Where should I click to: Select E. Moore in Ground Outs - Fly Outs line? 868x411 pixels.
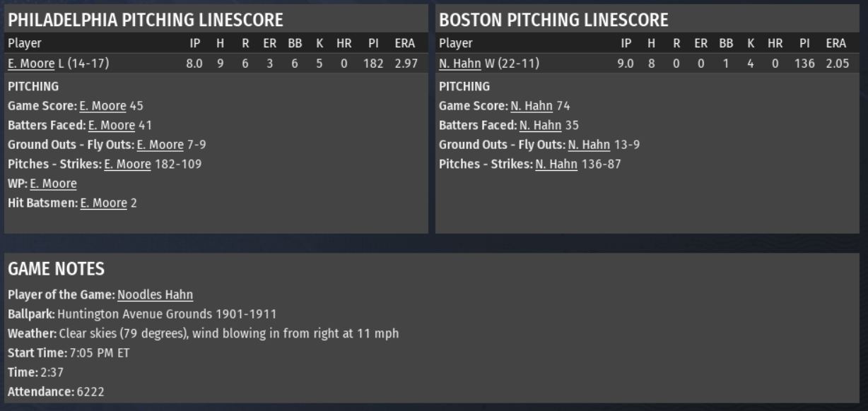(x=160, y=145)
